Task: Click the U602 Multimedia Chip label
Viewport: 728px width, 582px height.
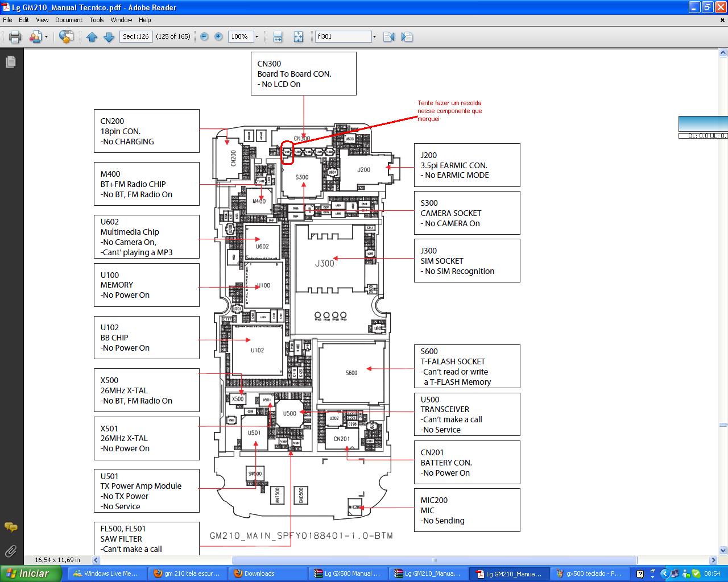Action: 147,237
